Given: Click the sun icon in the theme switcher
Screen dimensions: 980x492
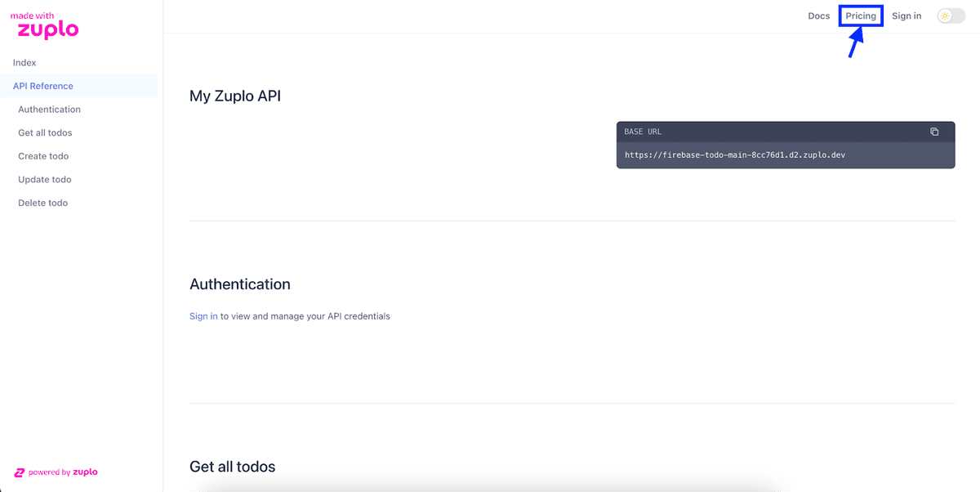Looking at the screenshot, I should click(945, 16).
